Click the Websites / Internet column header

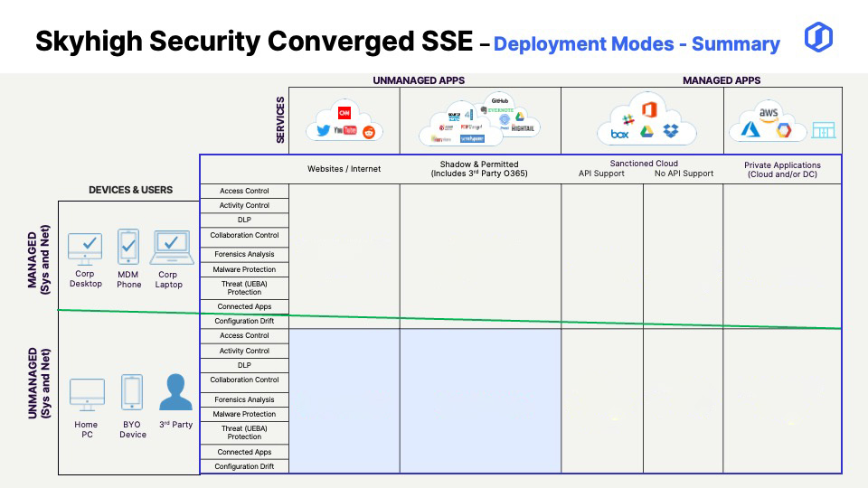(x=344, y=169)
